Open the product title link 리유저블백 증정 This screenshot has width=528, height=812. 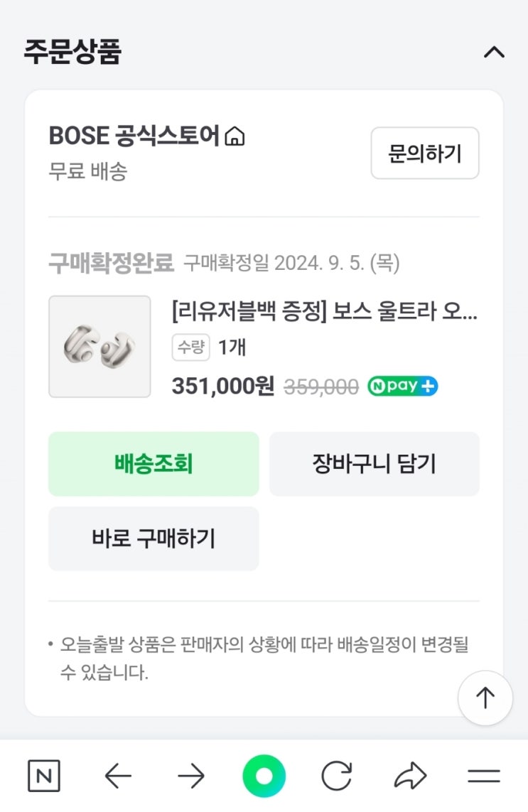click(324, 311)
